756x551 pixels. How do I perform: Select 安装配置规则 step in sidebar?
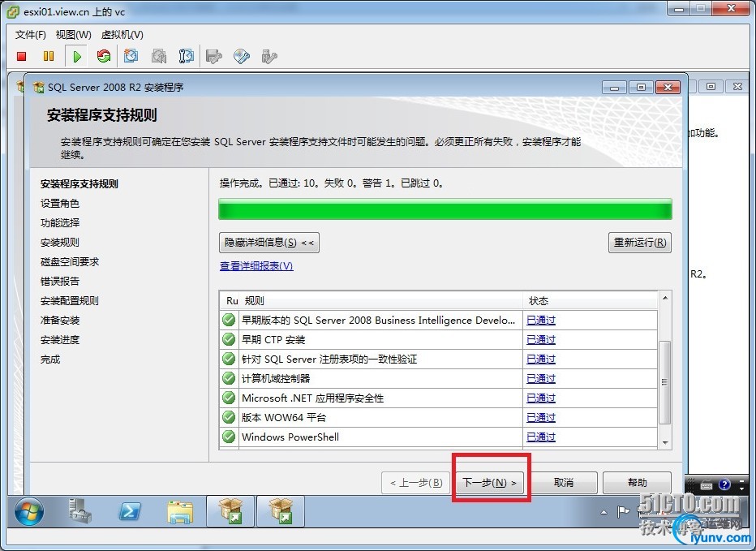tap(70, 301)
